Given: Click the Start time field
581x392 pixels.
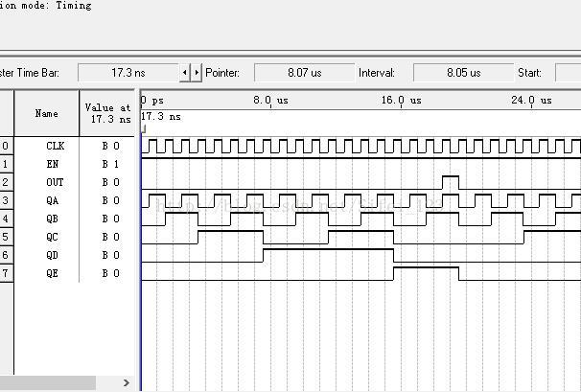Looking at the screenshot, I should 568,72.
